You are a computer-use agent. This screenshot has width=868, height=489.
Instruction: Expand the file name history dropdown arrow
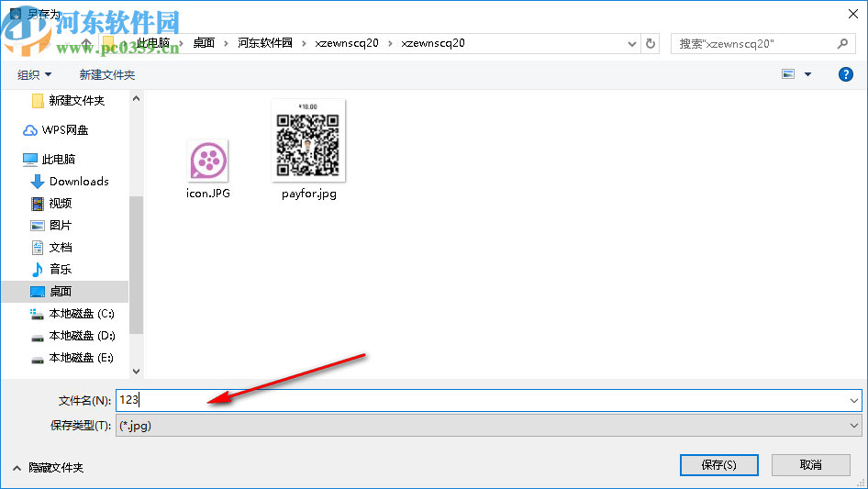[x=853, y=400]
